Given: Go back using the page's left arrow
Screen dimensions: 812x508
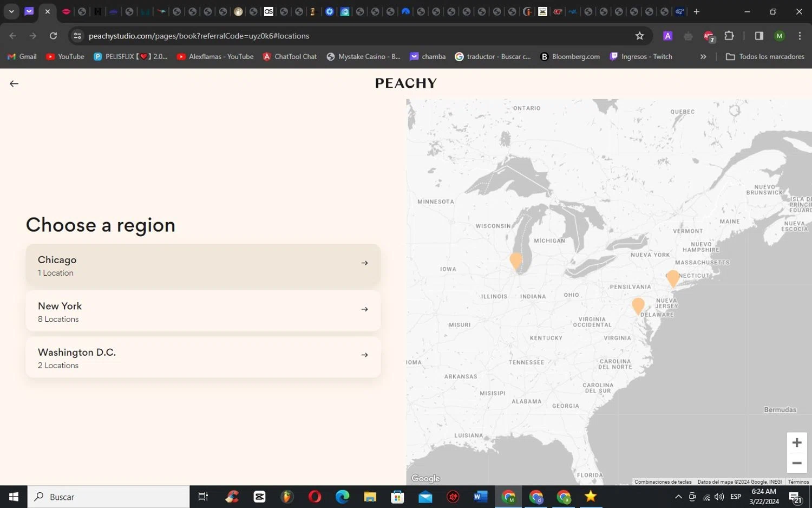Looking at the screenshot, I should pyautogui.click(x=14, y=83).
